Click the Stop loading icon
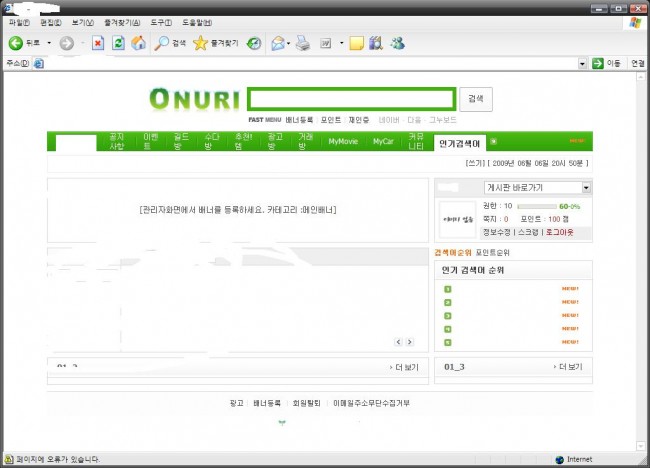 point(98,43)
